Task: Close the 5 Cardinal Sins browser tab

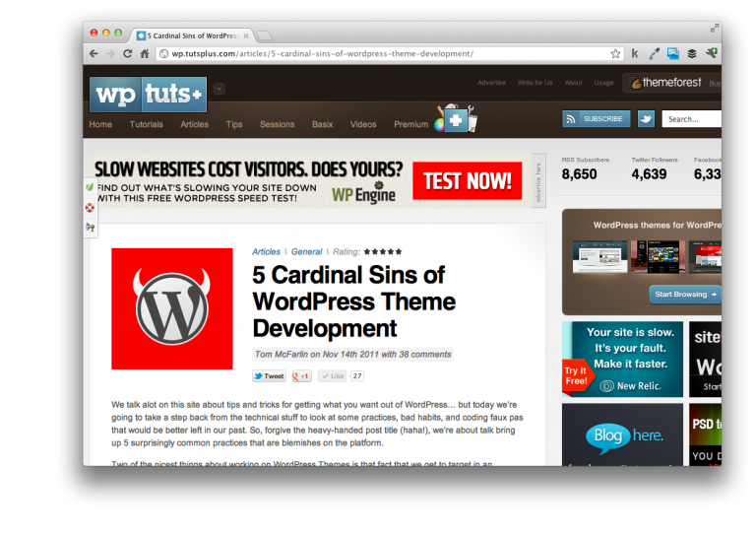Action: point(246,35)
